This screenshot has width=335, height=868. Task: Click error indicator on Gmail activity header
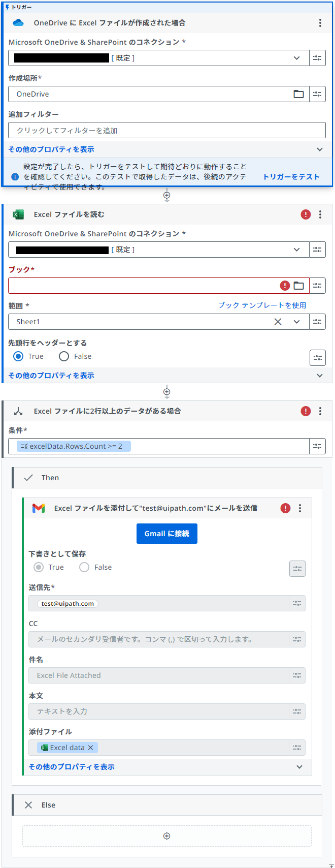285,508
